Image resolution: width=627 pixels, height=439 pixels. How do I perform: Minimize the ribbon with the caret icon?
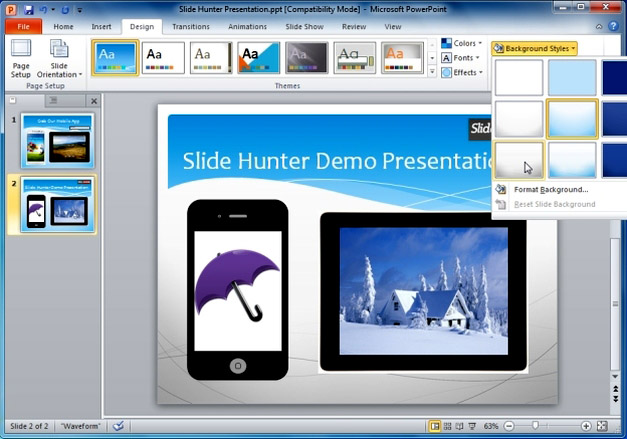point(599,27)
